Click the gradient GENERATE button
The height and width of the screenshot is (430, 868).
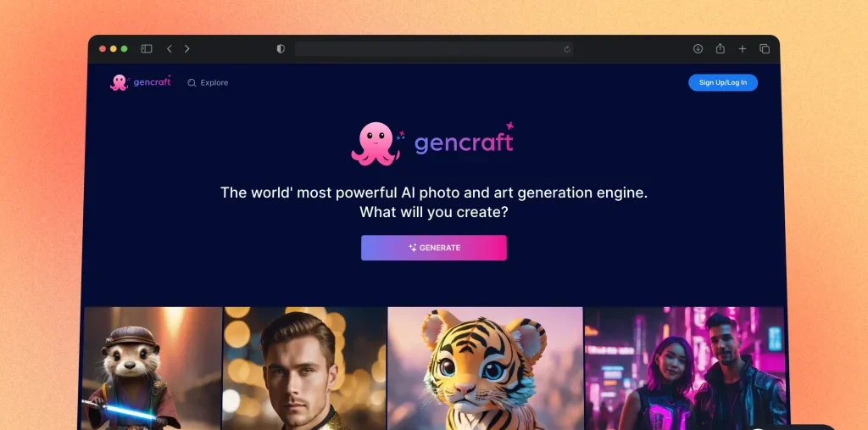click(x=434, y=248)
